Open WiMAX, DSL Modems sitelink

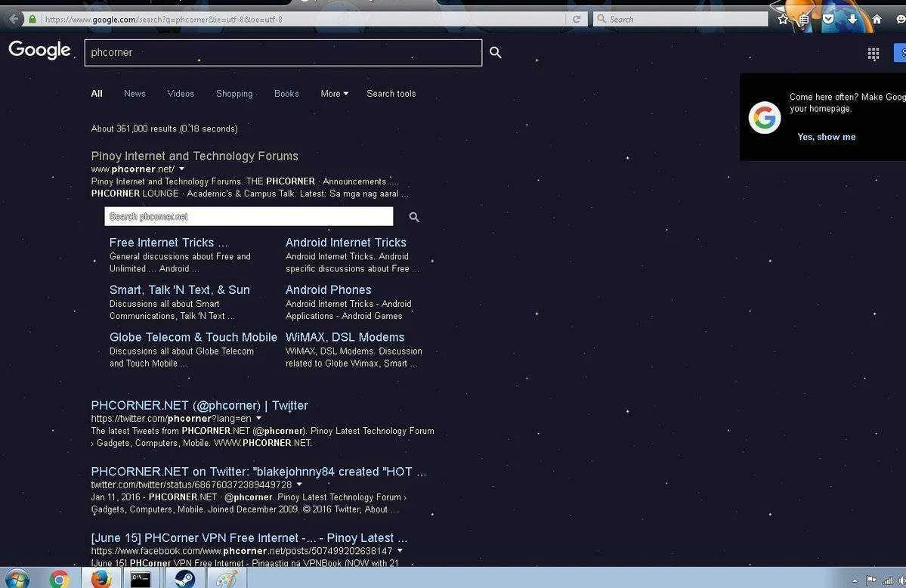pyautogui.click(x=345, y=337)
